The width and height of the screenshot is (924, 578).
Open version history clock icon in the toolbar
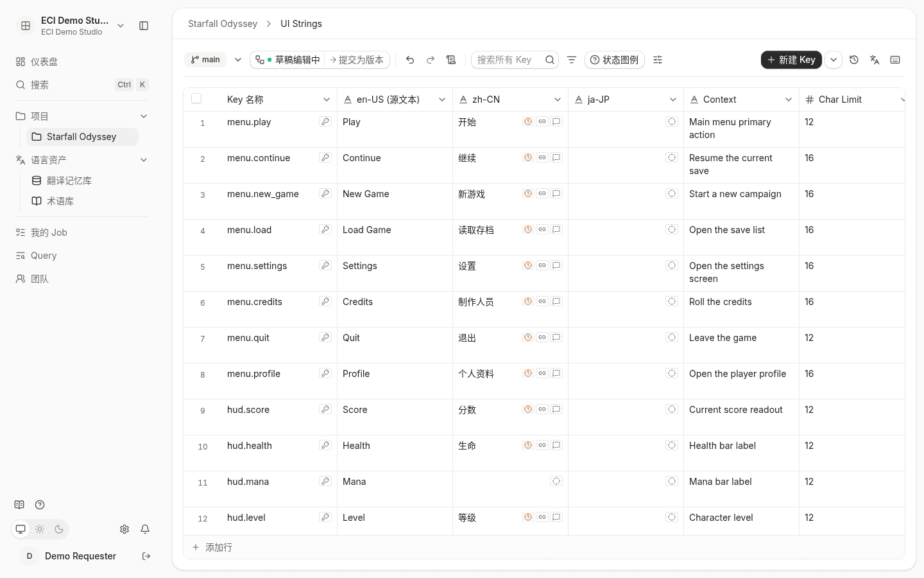pos(854,60)
